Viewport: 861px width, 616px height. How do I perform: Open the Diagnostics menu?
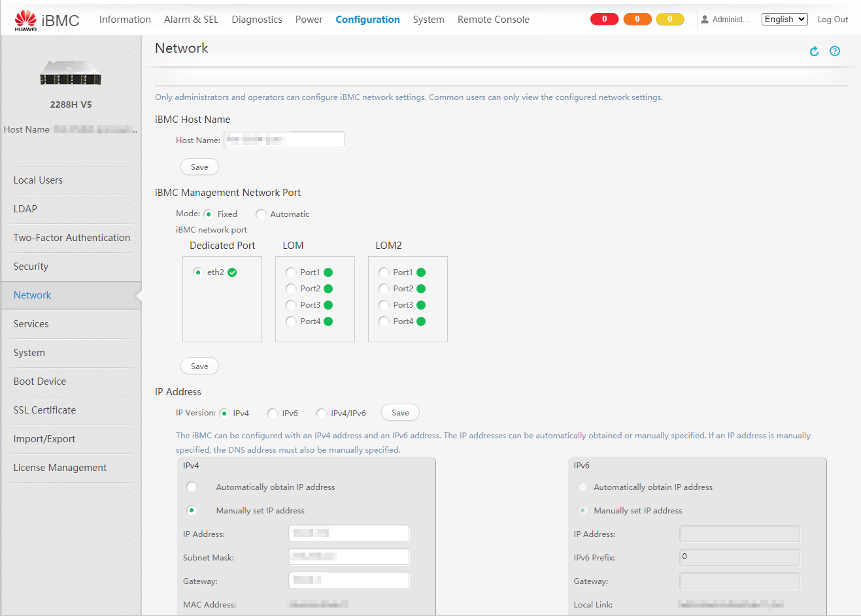257,20
